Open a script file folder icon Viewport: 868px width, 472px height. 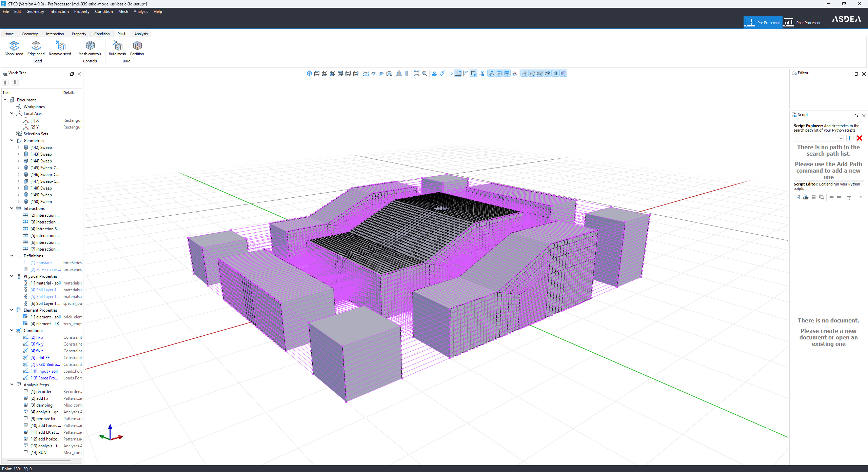806,197
